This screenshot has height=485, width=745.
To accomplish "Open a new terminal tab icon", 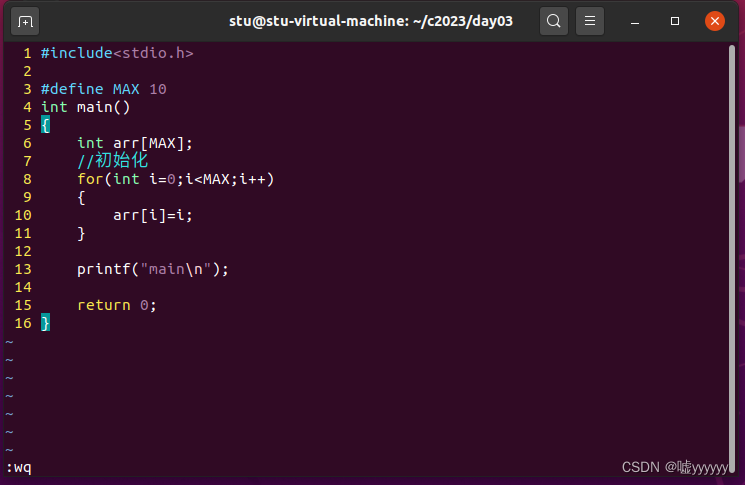I will 26,21.
